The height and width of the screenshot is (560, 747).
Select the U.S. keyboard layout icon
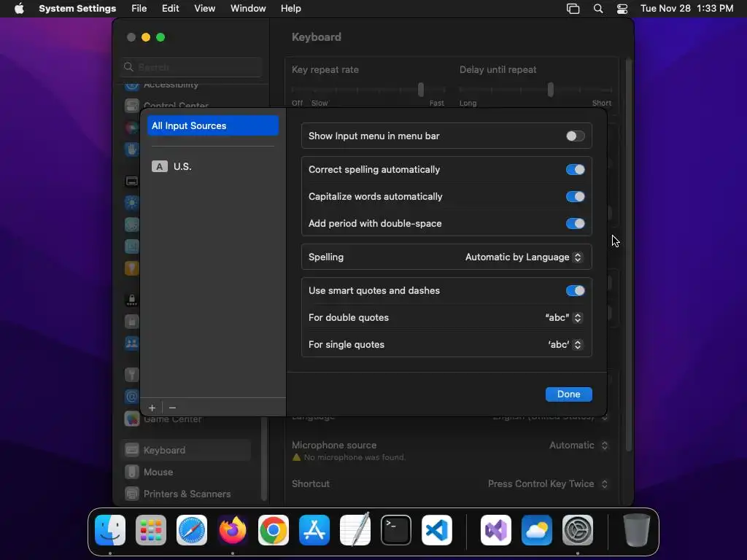click(x=160, y=166)
